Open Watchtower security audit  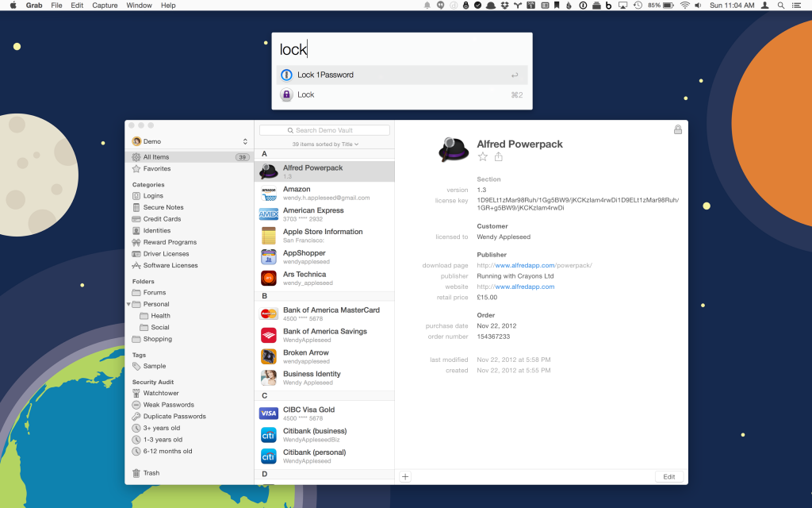(161, 393)
